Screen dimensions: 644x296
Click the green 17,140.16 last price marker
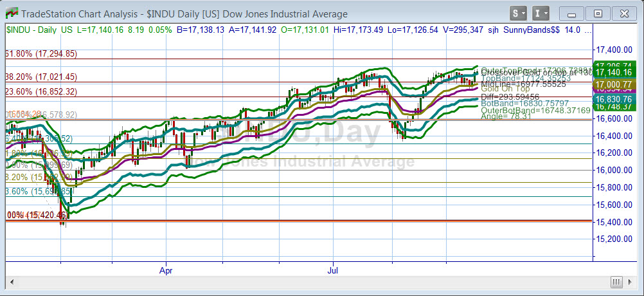(615, 73)
